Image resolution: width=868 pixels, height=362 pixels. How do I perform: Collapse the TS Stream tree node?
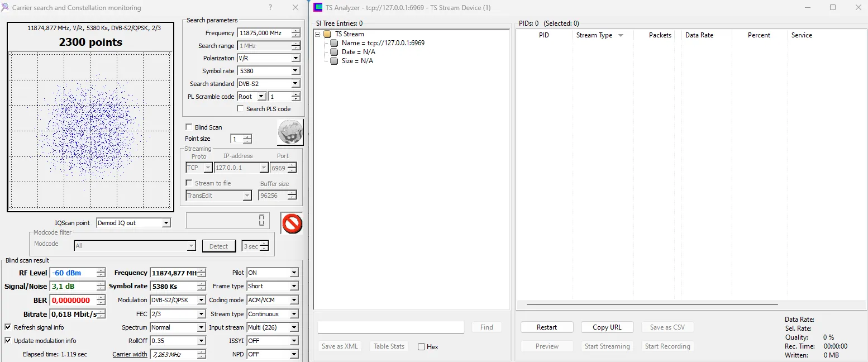pyautogui.click(x=318, y=34)
